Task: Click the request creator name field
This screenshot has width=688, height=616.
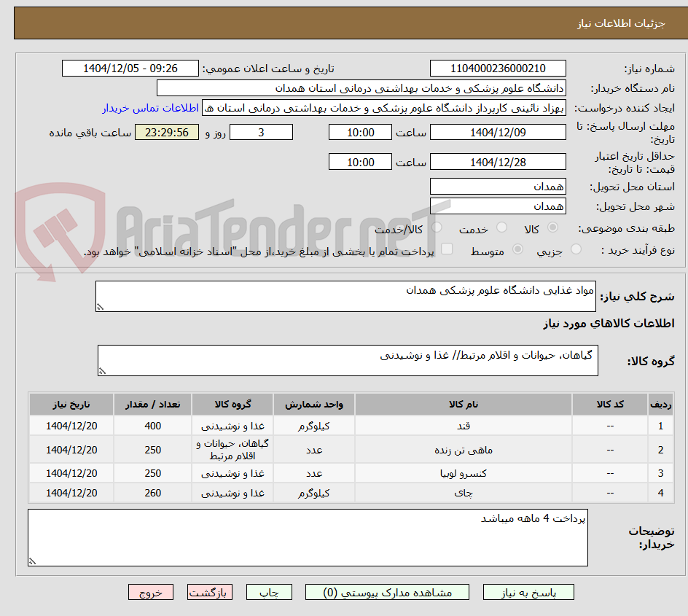Action: [x=384, y=108]
